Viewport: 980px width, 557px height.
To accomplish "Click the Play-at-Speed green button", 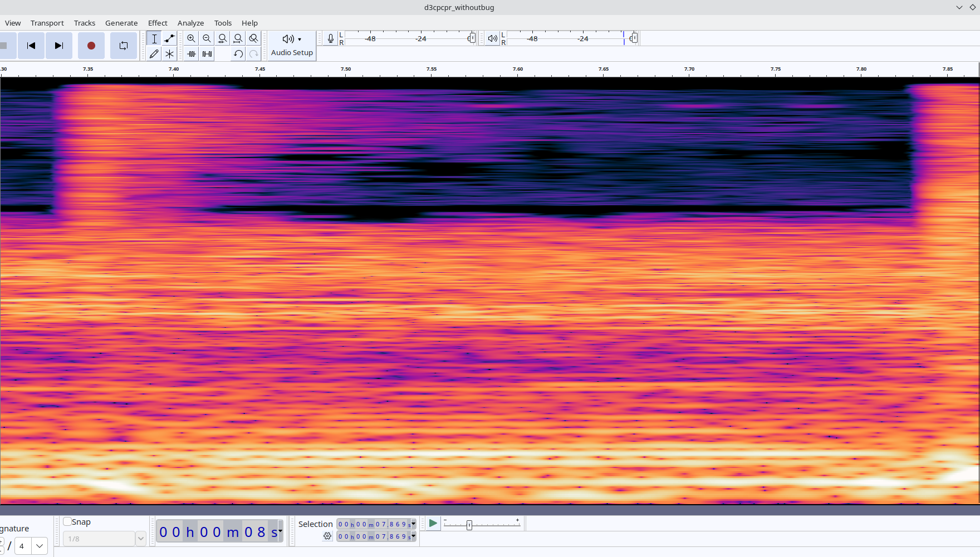I will [433, 524].
